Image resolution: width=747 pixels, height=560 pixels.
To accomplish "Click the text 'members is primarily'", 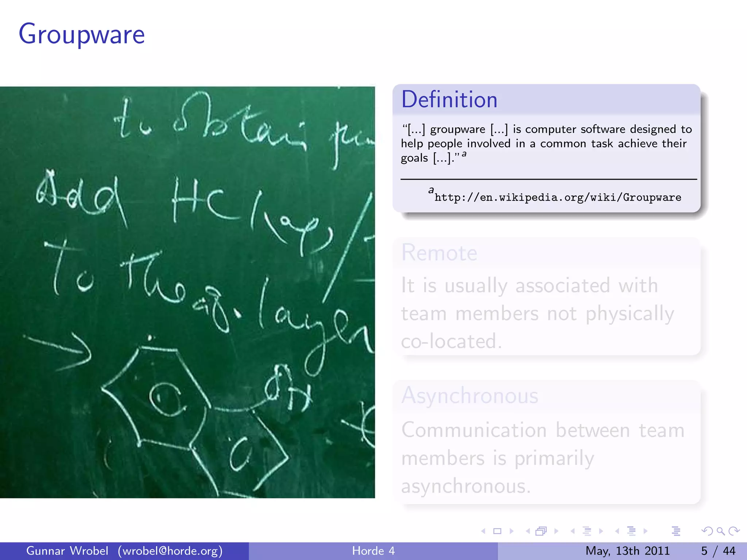I will coord(498,458).
